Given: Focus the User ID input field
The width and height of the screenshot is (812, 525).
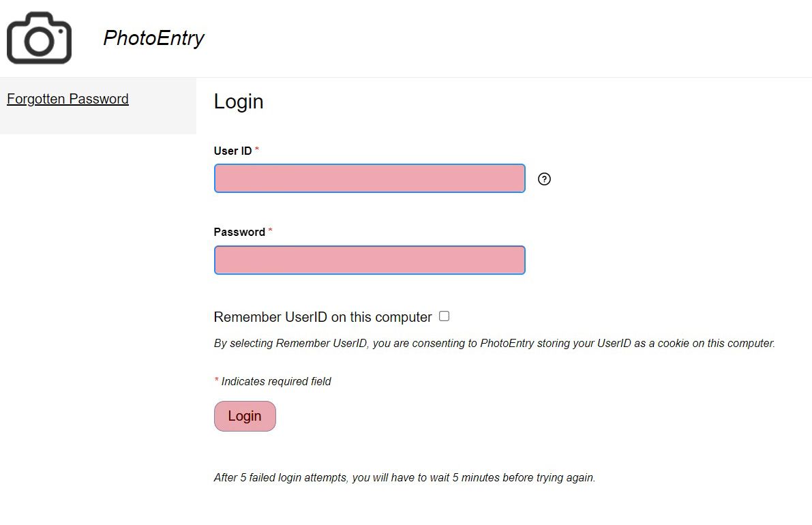Looking at the screenshot, I should (370, 179).
